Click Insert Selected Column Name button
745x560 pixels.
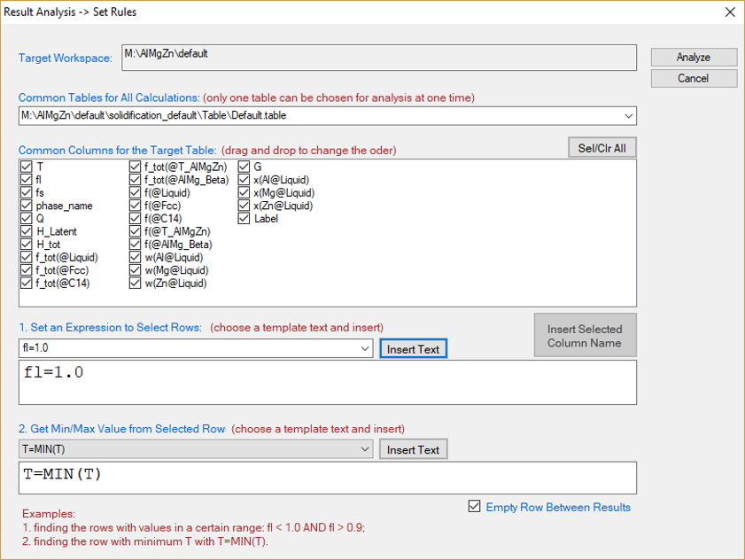pos(585,336)
